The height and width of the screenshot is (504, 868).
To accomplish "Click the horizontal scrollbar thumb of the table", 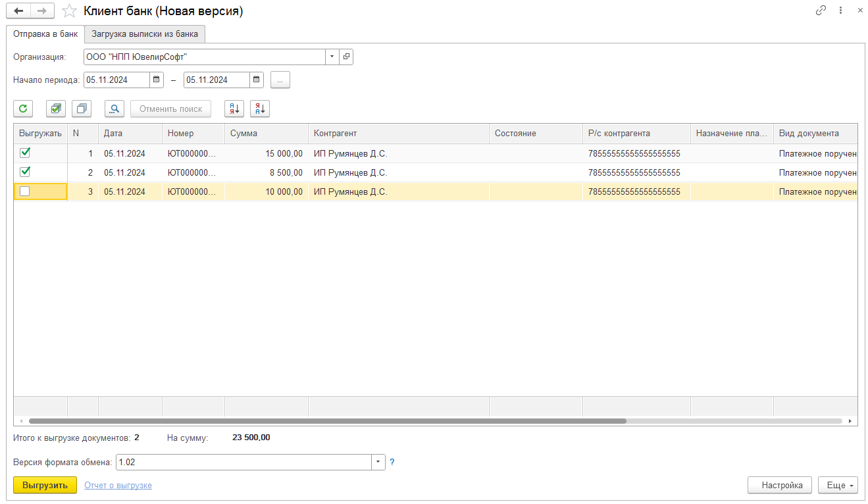I will point(328,421).
